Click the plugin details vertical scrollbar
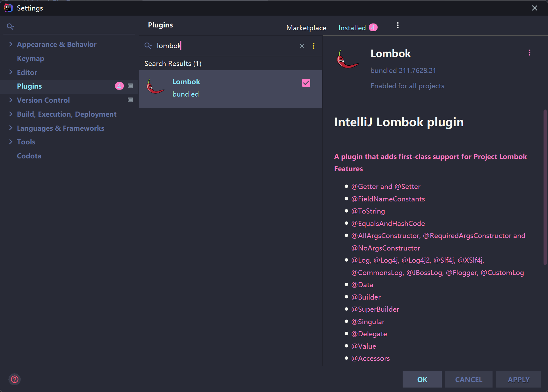This screenshot has width=548, height=392. coord(545,187)
